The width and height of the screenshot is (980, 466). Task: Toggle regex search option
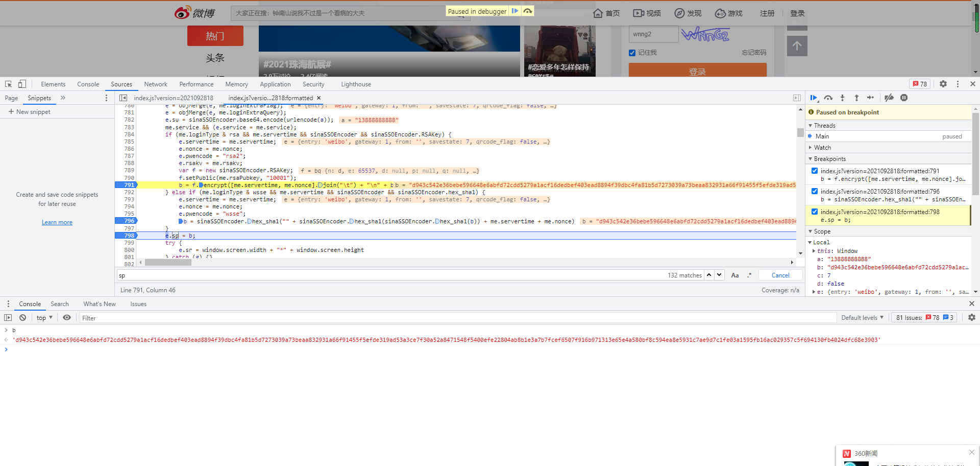(749, 275)
